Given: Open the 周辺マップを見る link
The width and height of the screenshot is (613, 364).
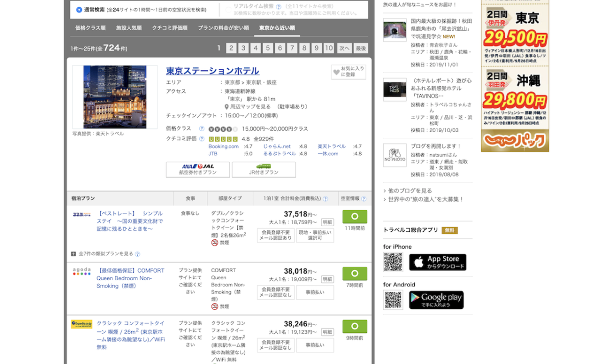Looking at the screenshot, I should pos(250,107).
